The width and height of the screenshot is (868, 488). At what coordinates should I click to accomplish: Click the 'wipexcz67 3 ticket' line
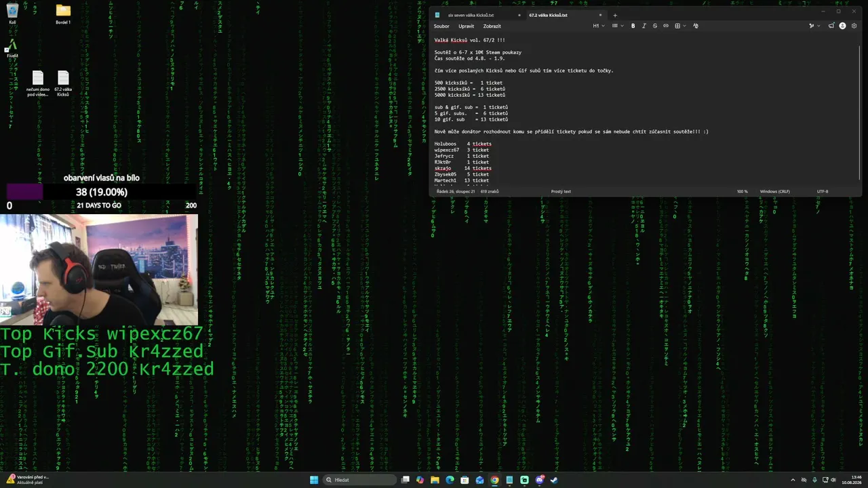pyautogui.click(x=461, y=150)
